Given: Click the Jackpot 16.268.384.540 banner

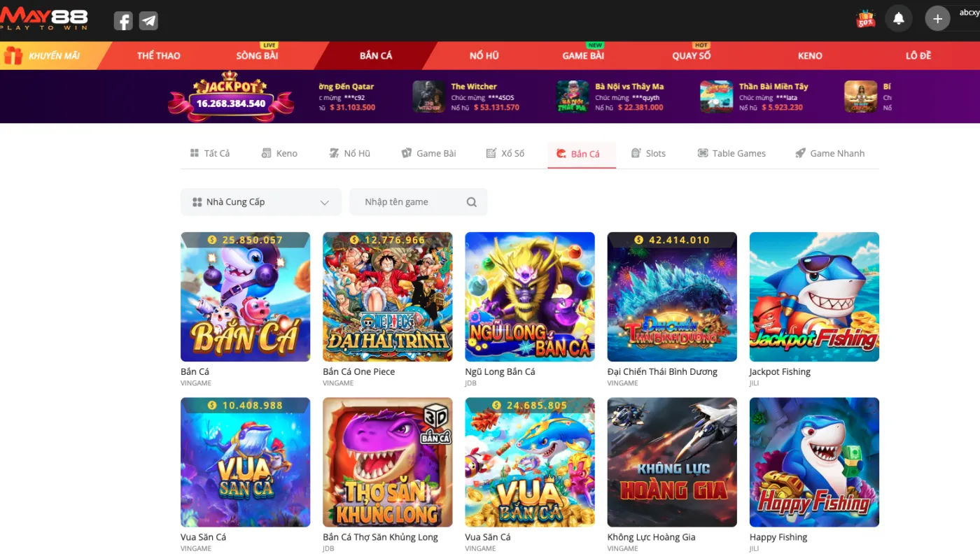Looking at the screenshot, I should (231, 97).
